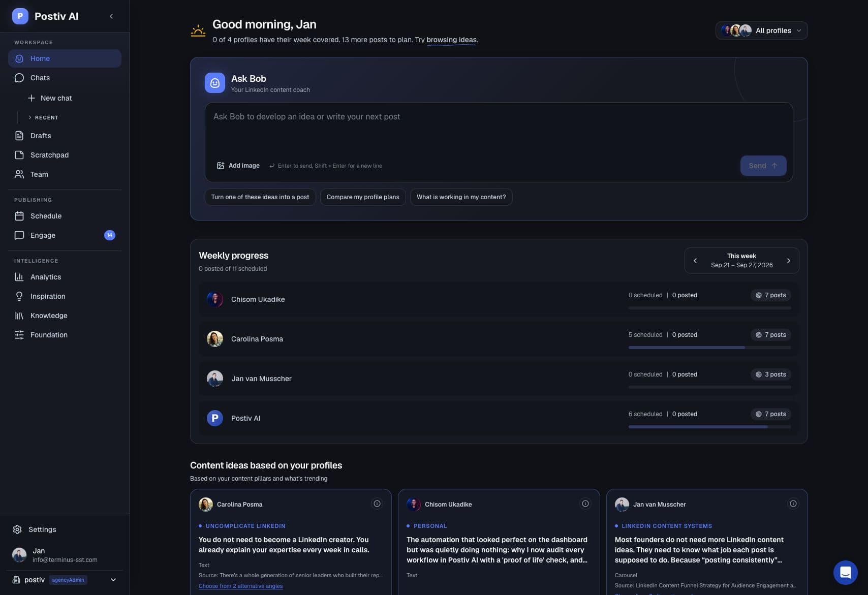Click Chisom Ukadike's 7 posts goal

(x=771, y=295)
